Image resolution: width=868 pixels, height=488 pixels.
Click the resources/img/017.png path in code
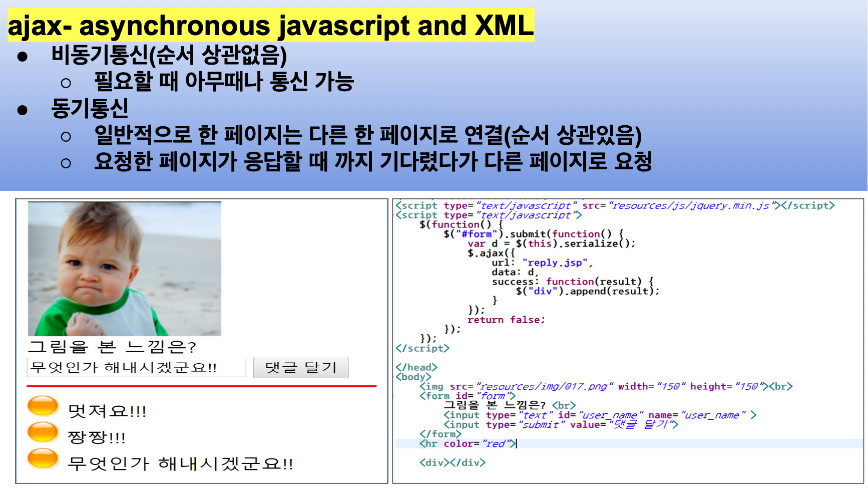tap(543, 386)
